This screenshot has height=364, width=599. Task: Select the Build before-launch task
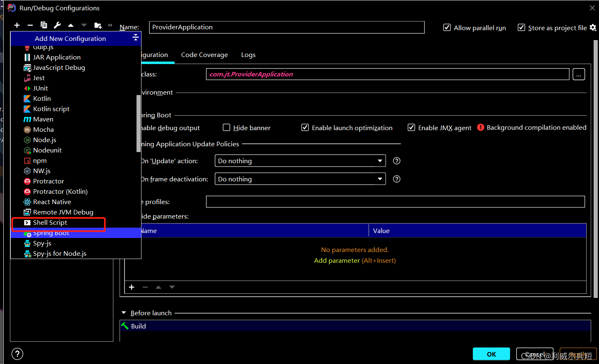(355, 326)
